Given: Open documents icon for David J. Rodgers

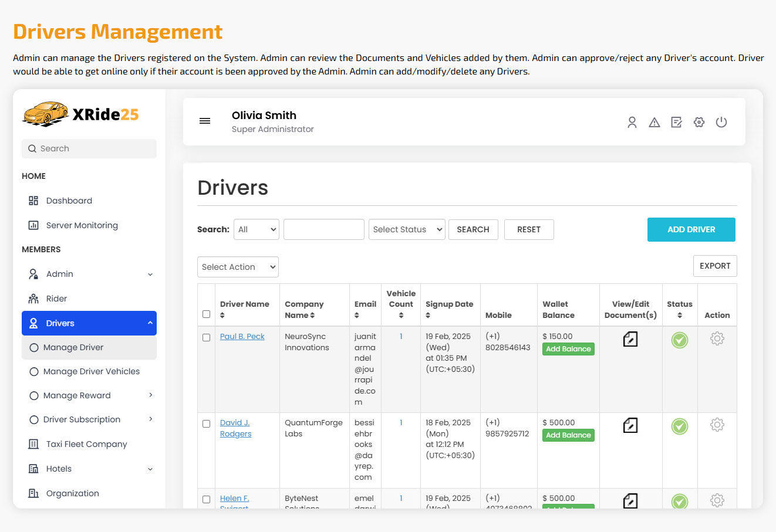Looking at the screenshot, I should coord(630,425).
